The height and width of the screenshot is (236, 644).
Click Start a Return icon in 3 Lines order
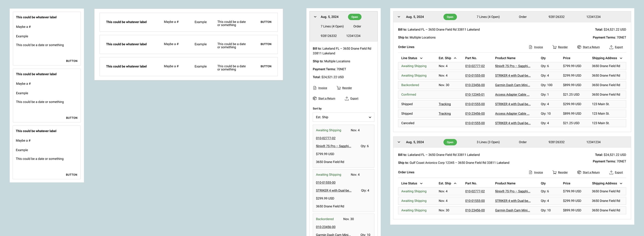(x=579, y=172)
